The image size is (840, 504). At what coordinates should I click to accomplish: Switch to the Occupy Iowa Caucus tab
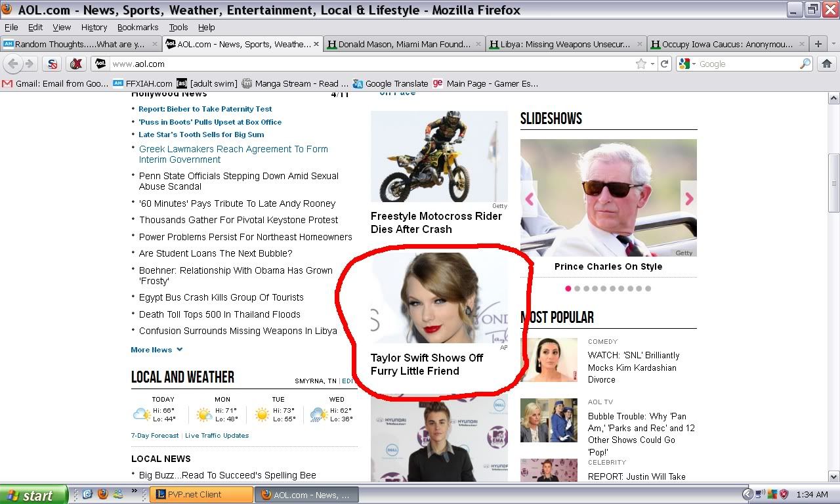pos(727,44)
